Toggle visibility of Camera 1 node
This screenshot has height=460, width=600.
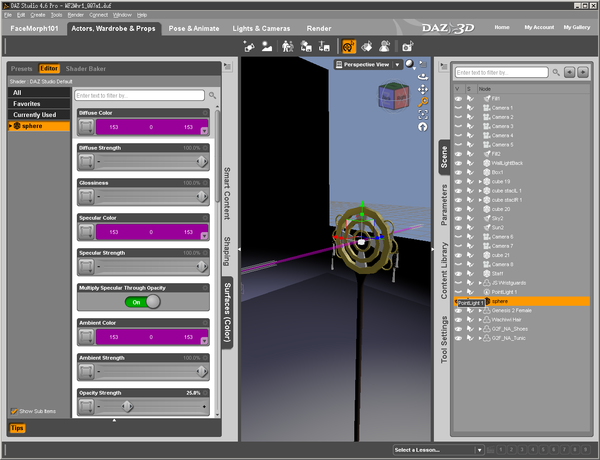458,108
